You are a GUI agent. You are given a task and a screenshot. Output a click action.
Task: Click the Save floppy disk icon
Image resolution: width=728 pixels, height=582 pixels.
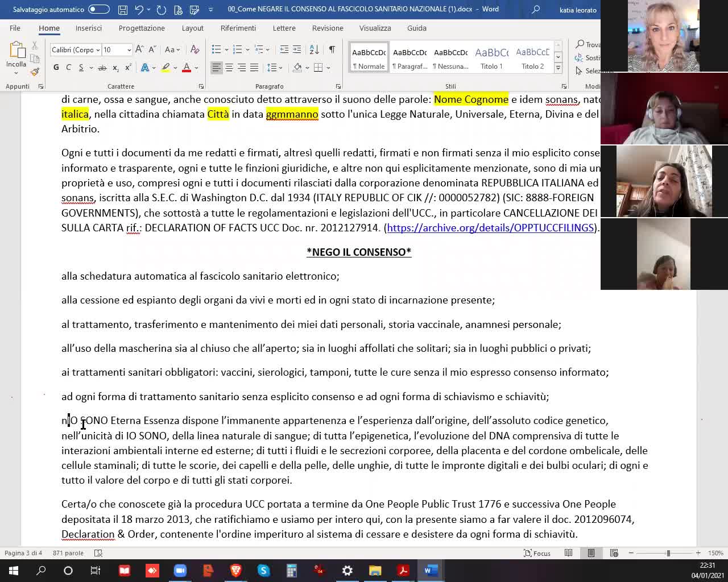tap(123, 10)
